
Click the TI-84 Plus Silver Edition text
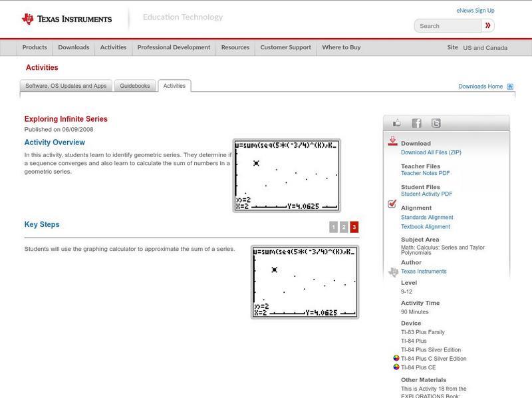(x=431, y=350)
